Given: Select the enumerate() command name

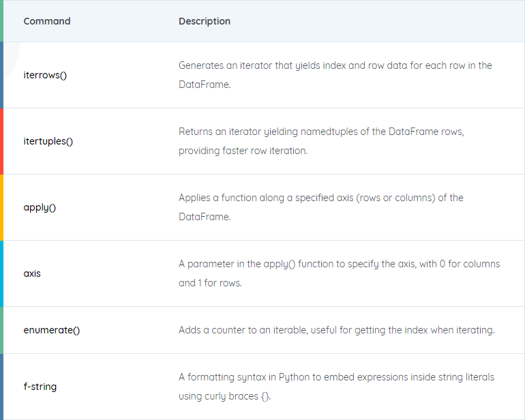Looking at the screenshot, I should click(x=52, y=330).
